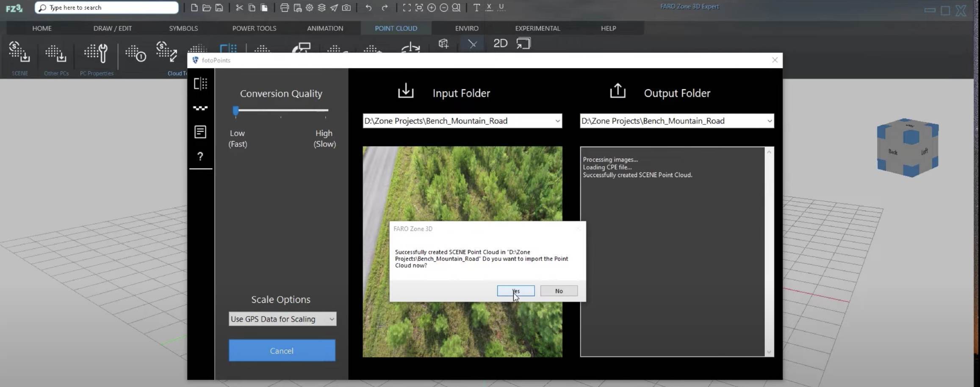The image size is (980, 387).
Task: Close the fotoPoints window
Action: [x=775, y=60]
